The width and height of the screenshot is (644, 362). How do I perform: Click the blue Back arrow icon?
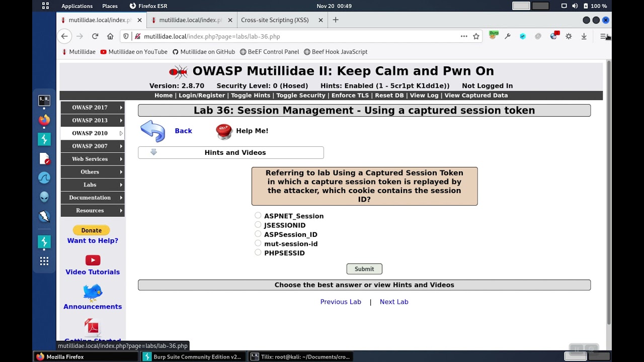point(152,131)
